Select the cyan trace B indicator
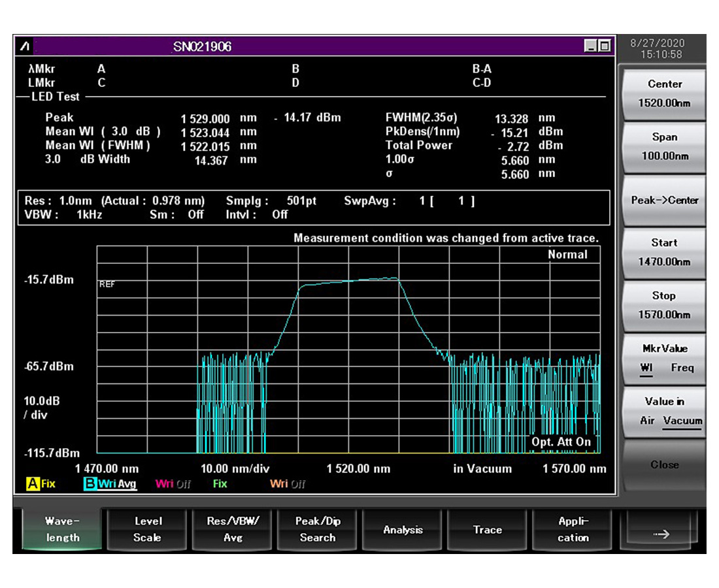 [90, 484]
